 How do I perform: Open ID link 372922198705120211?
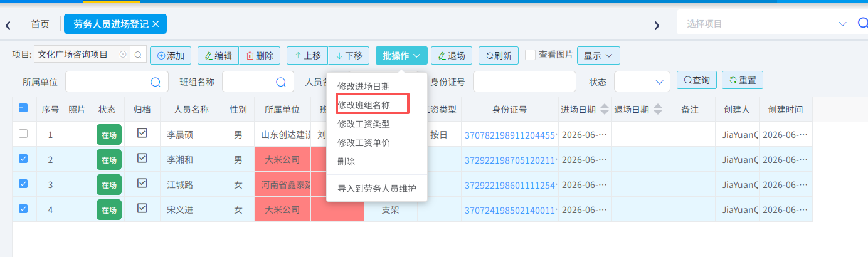pos(510,160)
